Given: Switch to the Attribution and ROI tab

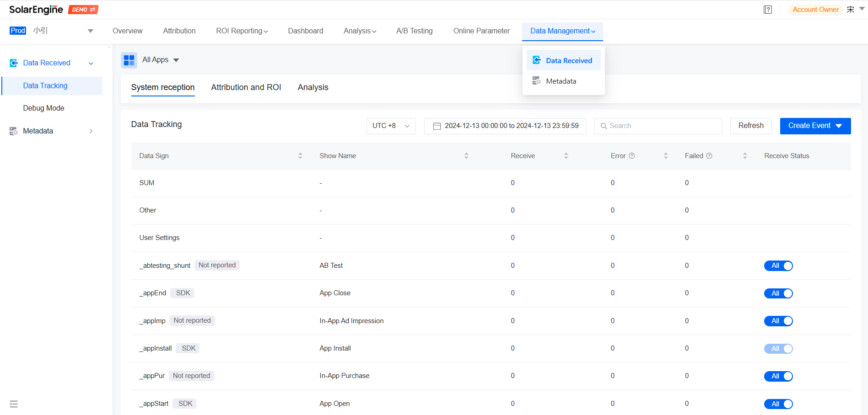Looking at the screenshot, I should (x=246, y=87).
